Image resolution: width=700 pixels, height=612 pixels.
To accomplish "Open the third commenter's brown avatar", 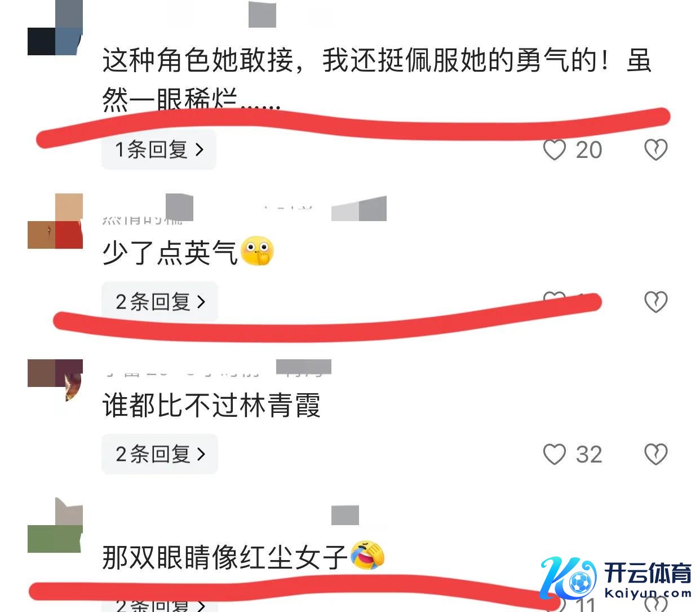I will pos(55,381).
